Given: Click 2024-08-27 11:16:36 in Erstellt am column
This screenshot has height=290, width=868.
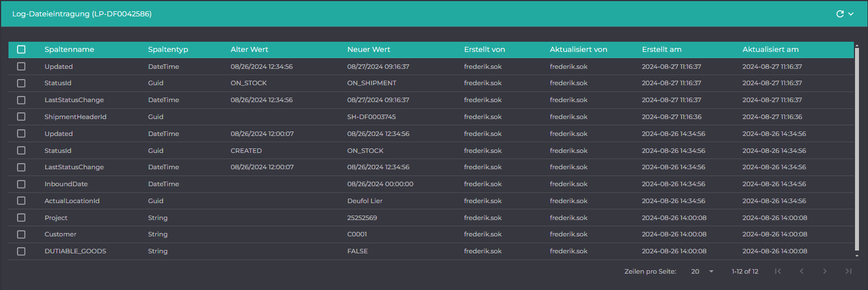Looking at the screenshot, I should 671,117.
